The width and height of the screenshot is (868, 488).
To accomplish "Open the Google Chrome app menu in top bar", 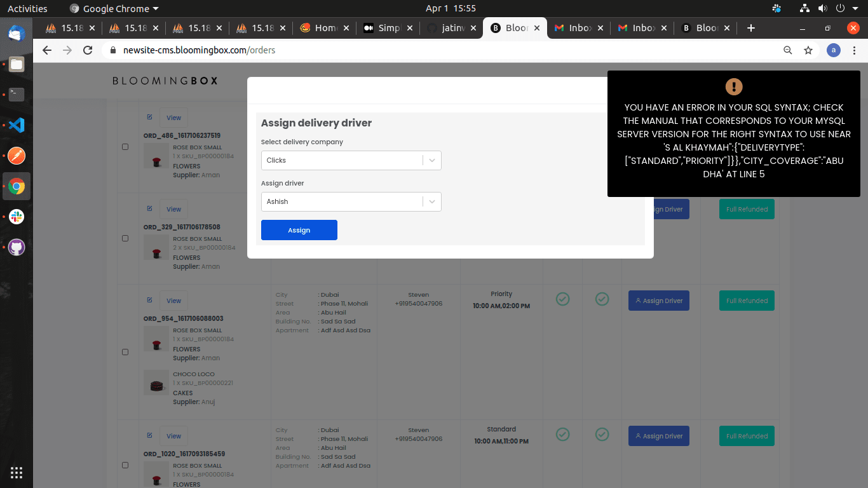I will click(114, 8).
